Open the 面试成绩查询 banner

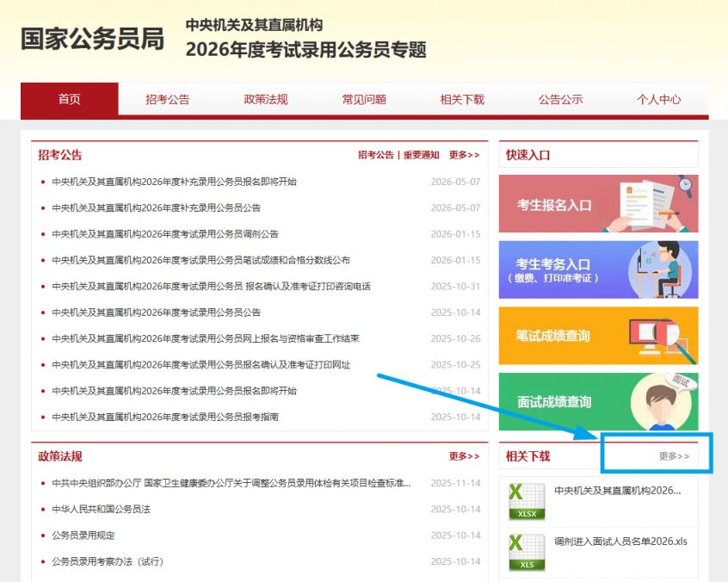click(598, 401)
